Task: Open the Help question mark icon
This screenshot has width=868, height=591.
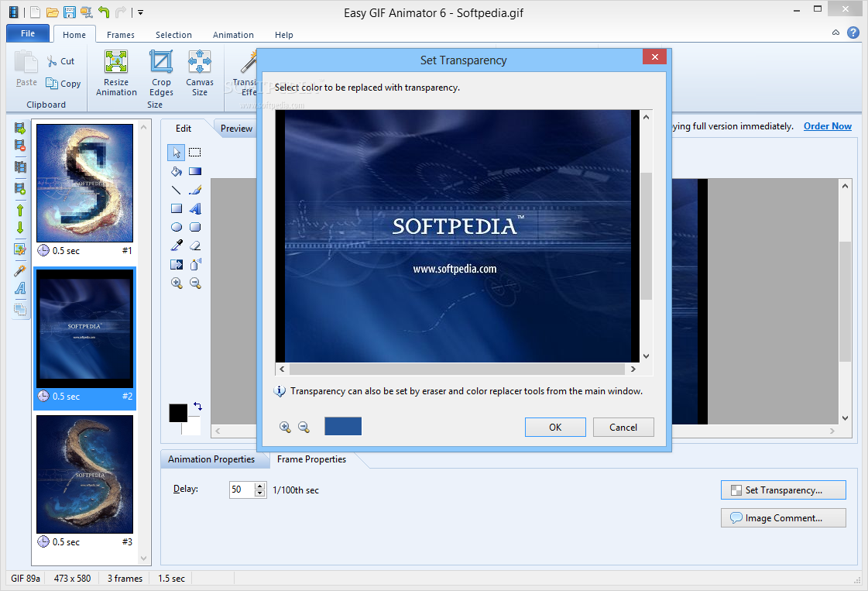Action: [853, 33]
